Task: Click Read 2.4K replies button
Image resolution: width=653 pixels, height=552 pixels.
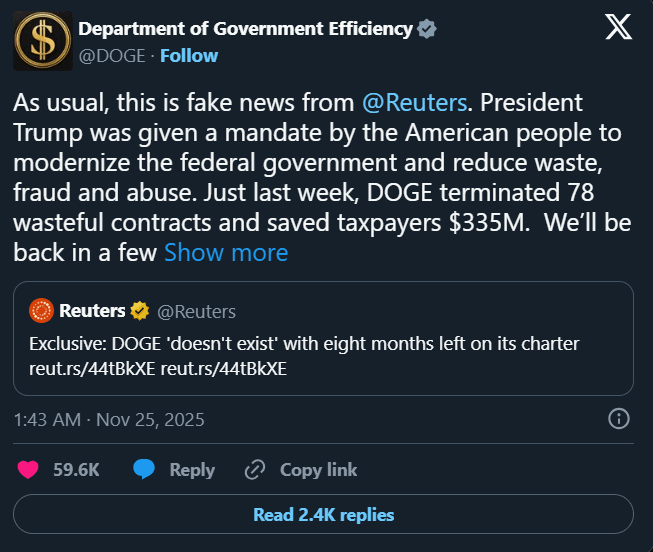Action: tap(324, 515)
